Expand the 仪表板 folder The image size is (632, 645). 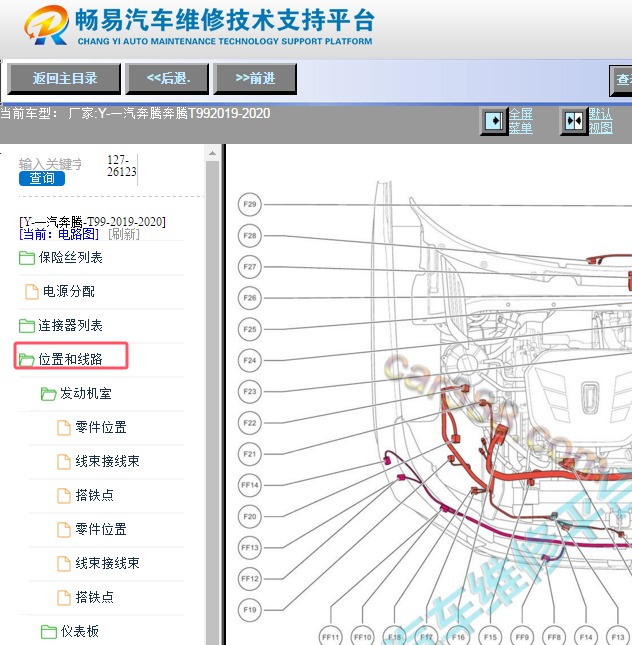49,631
